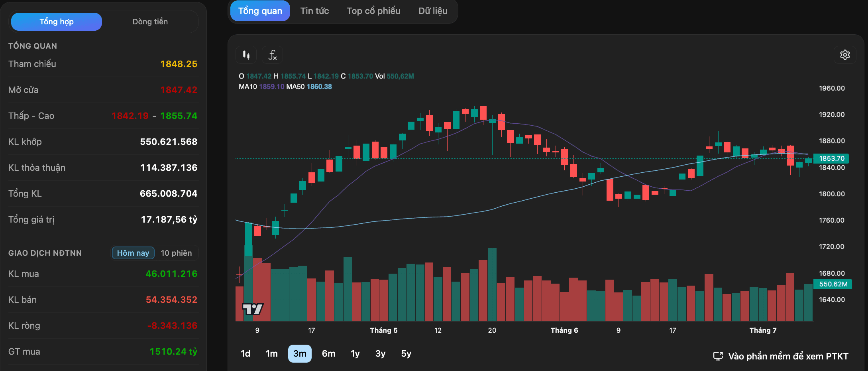Viewport: 868px width, 371px height.
Task: Switch to Dòng tiền view
Action: (150, 22)
